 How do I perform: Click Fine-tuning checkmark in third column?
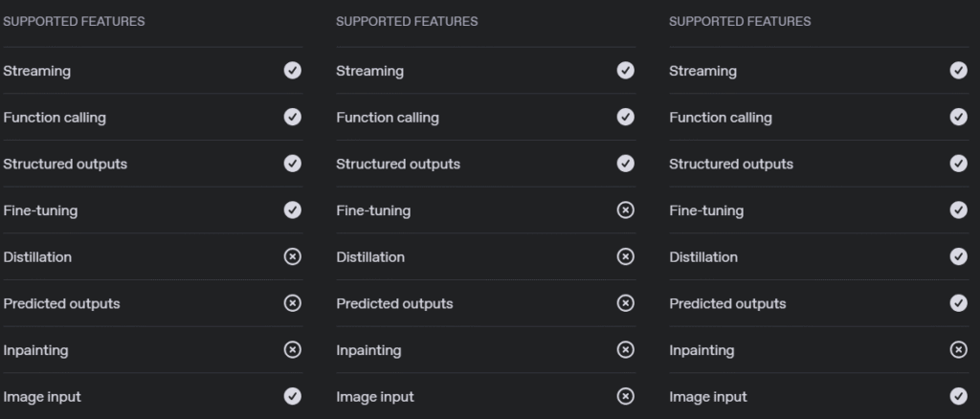click(x=959, y=210)
